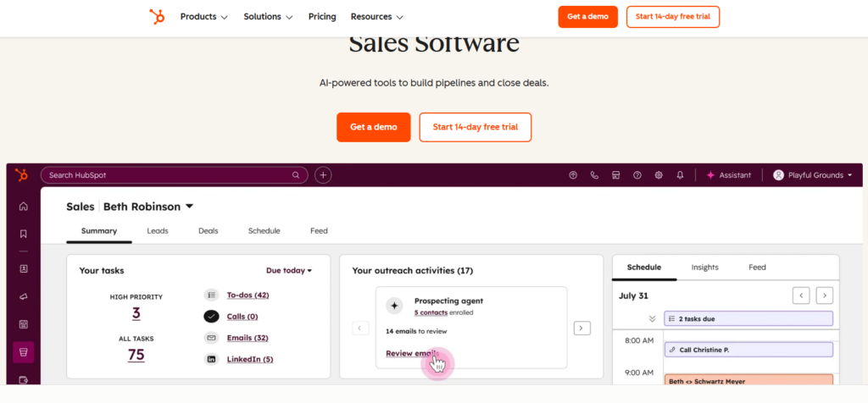Open the Marketplace storefront icon
The width and height of the screenshot is (868, 403).
pos(615,175)
